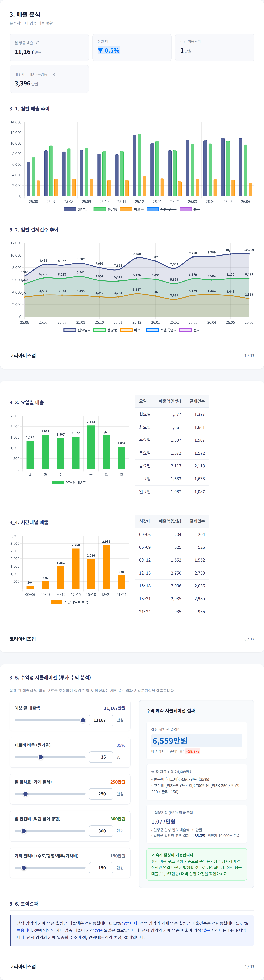264x980 pixels.
Task: Click the 12~15 row label
Action: 145,573
